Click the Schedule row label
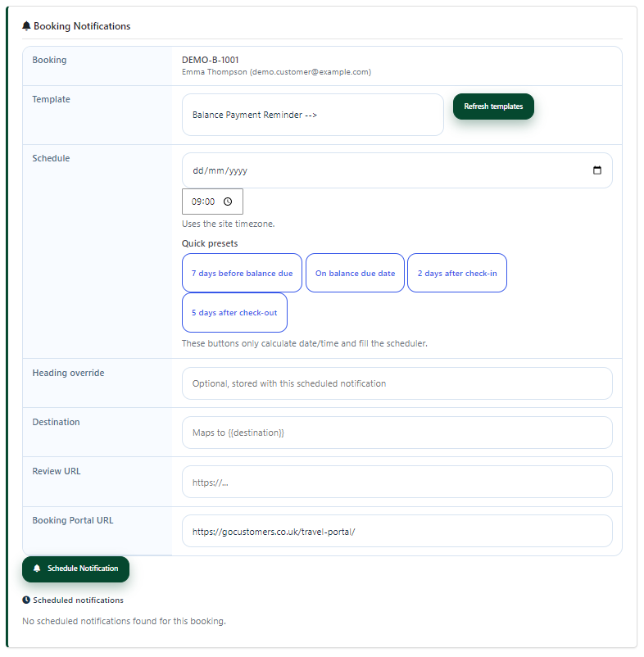 point(51,158)
